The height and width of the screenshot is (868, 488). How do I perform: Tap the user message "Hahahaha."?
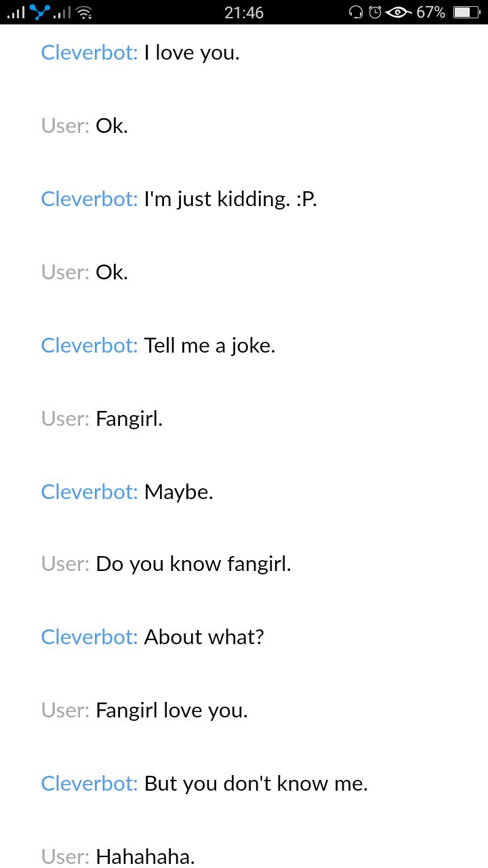[x=146, y=857]
